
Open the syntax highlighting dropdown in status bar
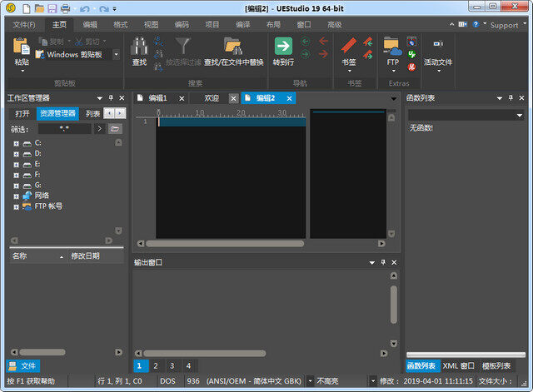pos(373,381)
